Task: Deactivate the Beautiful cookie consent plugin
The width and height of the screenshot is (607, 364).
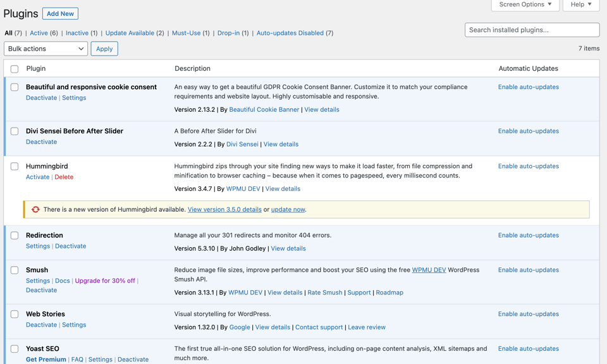Action: 42,98
